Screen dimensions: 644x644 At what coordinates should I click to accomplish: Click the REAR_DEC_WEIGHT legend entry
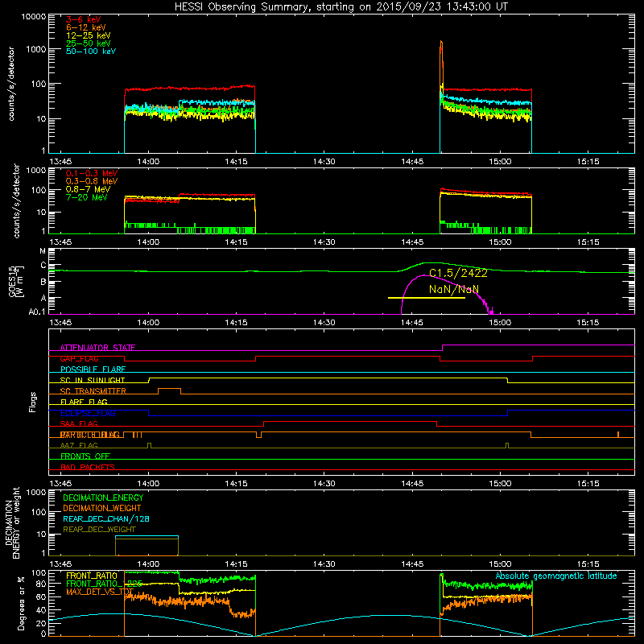pos(99,530)
